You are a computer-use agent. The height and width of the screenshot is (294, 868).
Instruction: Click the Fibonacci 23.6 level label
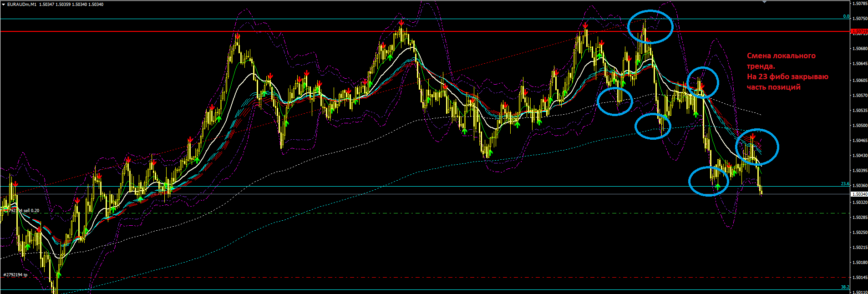tap(845, 184)
